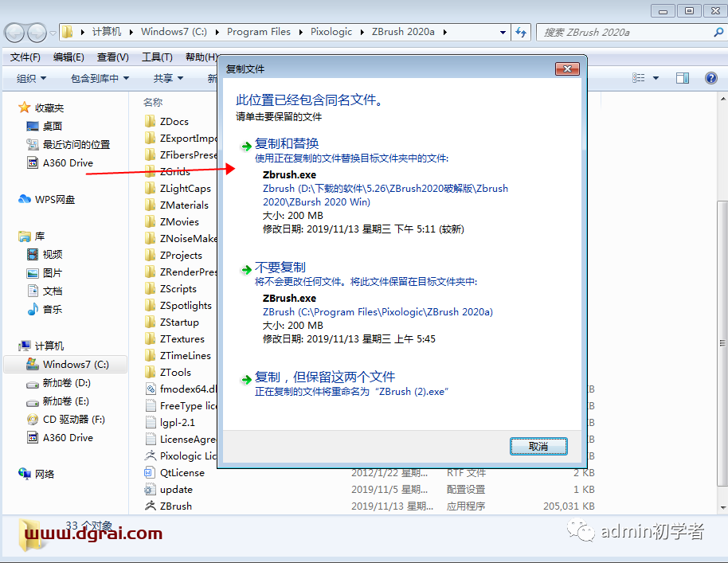Expand the 共享 dropdown
Image resolution: width=728 pixels, height=563 pixels.
tap(168, 78)
